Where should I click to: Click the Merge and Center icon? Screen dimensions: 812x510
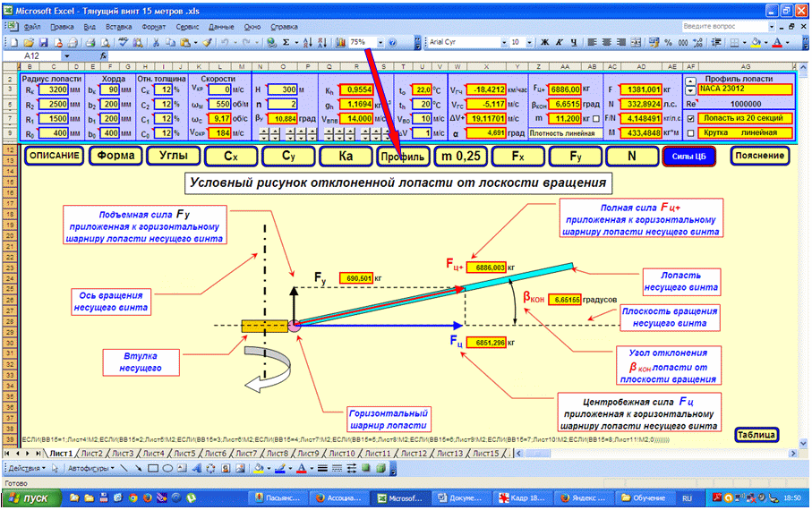[636, 42]
